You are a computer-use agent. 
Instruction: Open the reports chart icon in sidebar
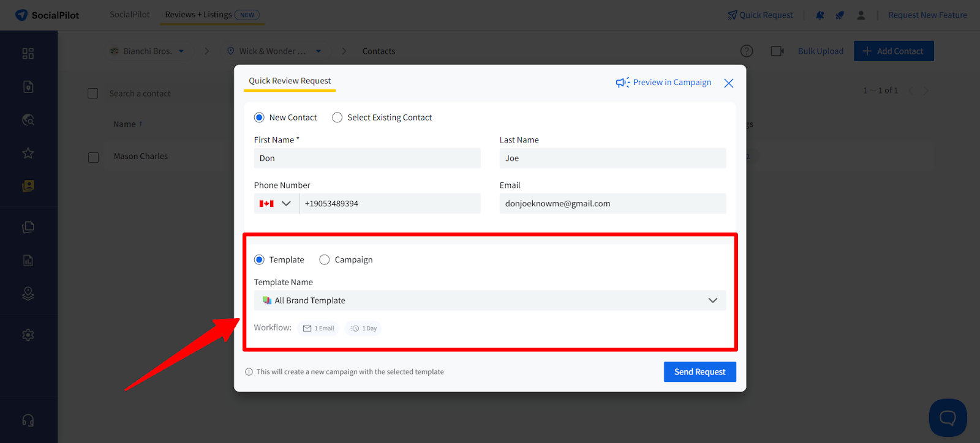[x=28, y=261]
